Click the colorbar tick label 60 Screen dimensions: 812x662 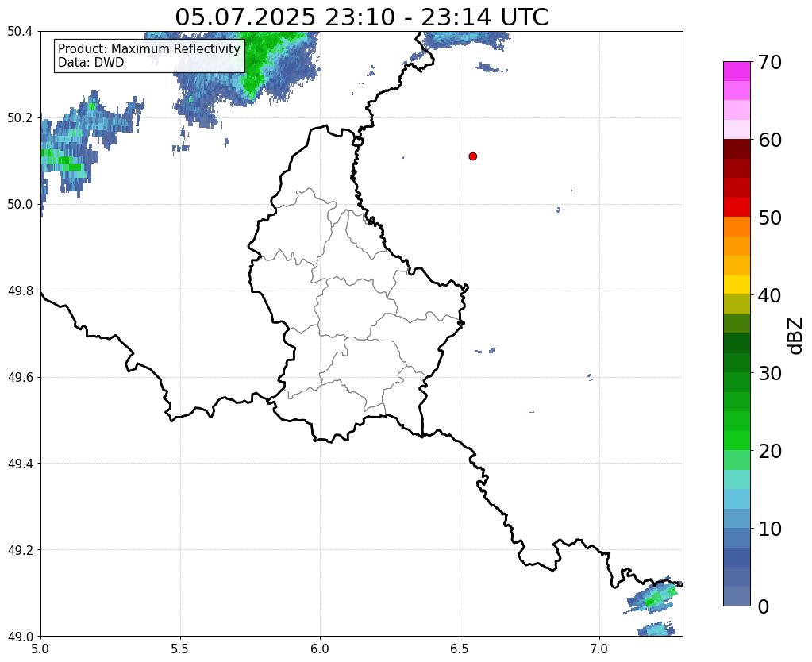[x=770, y=140]
